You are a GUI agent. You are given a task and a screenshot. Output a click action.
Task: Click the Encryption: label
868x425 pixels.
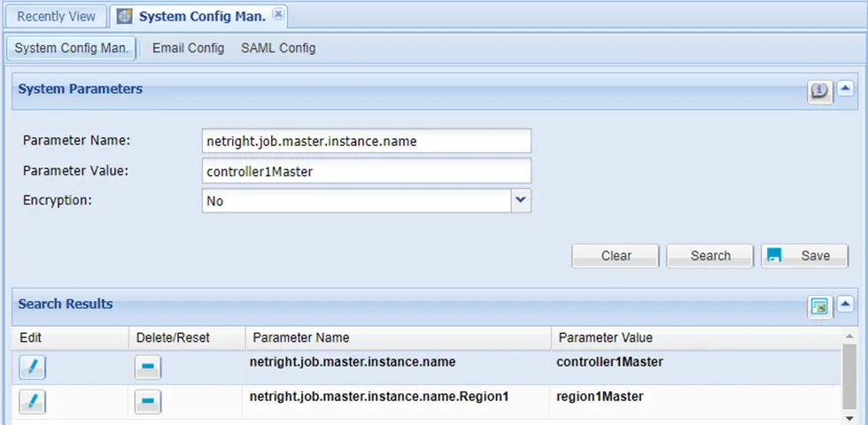point(57,200)
